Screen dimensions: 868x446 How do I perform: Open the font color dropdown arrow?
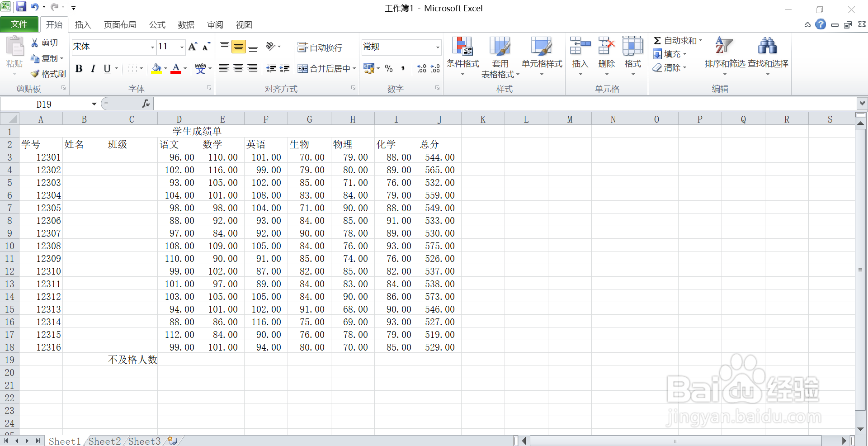pyautogui.click(x=185, y=69)
